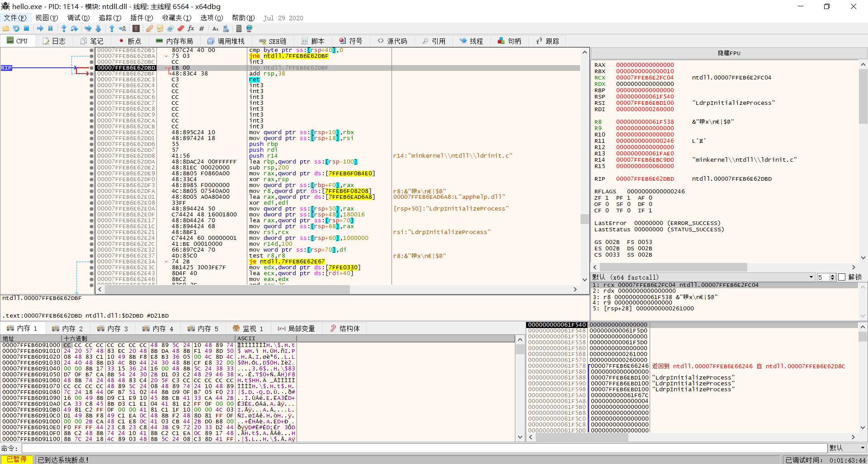Viewport: 868px width, 464px height.
Task: Switch to the 内存布局 tab
Action: point(175,41)
